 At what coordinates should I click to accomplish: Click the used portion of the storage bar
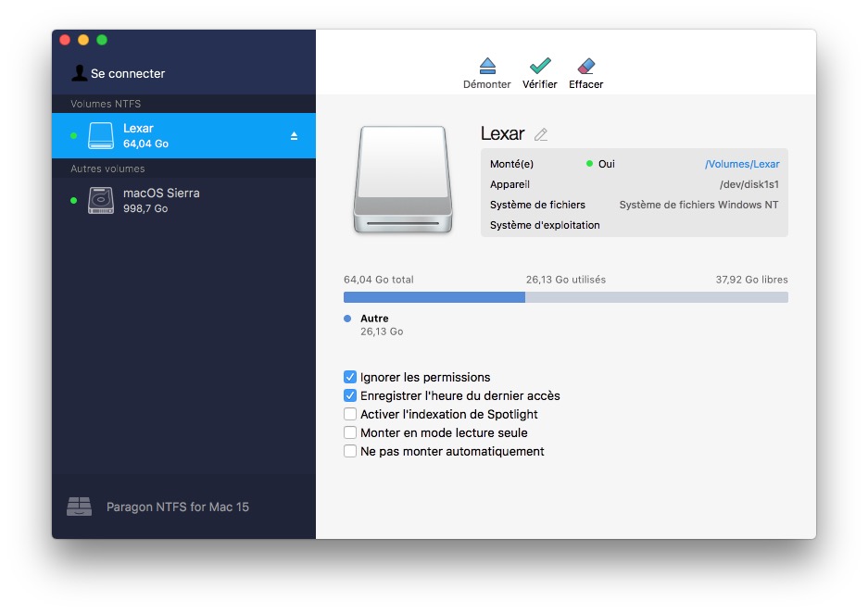pyautogui.click(x=434, y=297)
